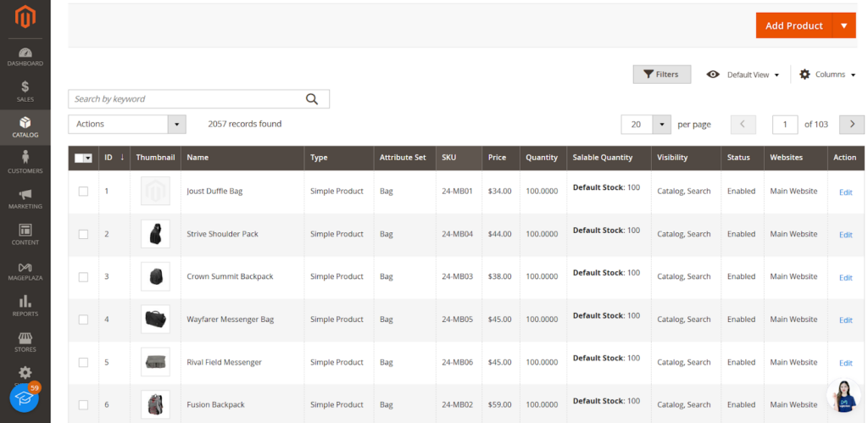
Task: Open the Marketing megaphone icon
Action: 25,198
